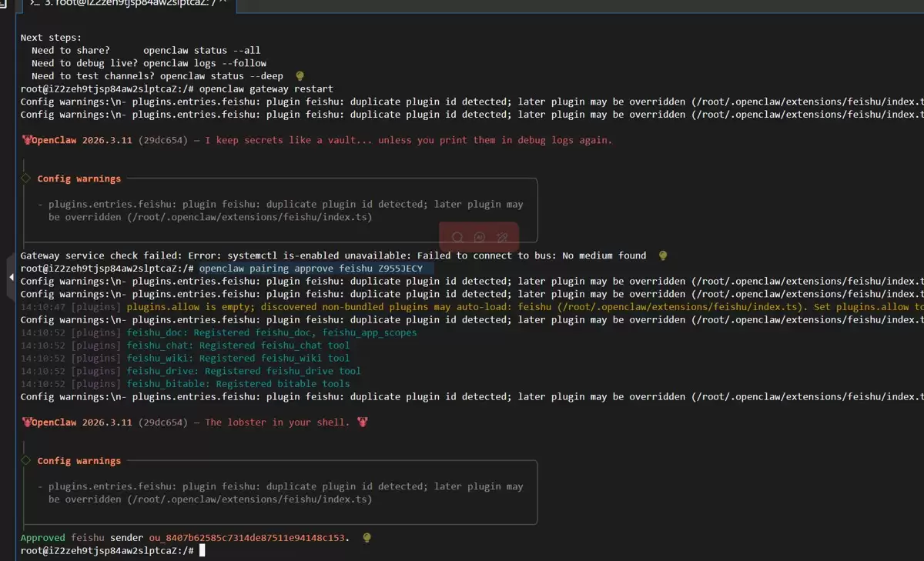This screenshot has width=924, height=561.
Task: Click the 'openclaw logs --follow' suggestion text
Action: click(205, 63)
